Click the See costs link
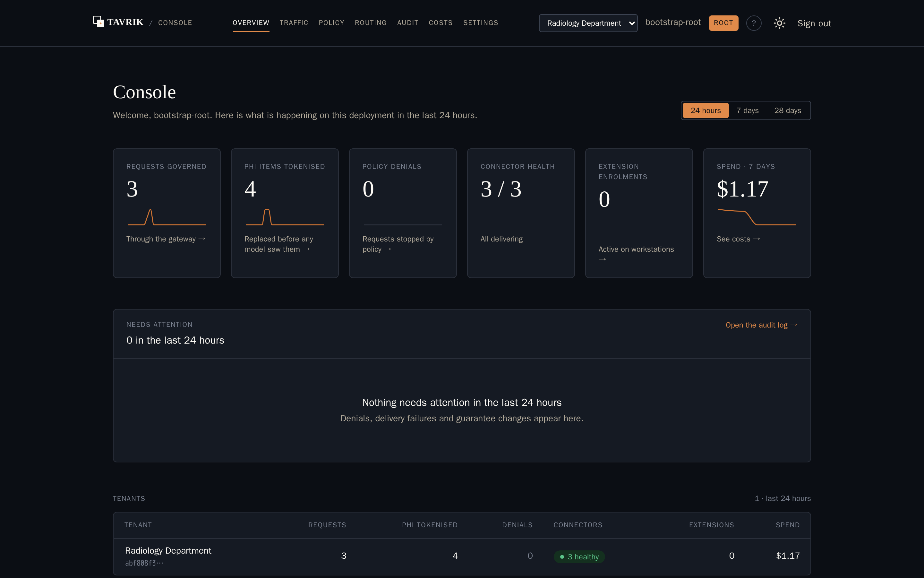Screen dimensions: 924x578 click(x=738, y=239)
